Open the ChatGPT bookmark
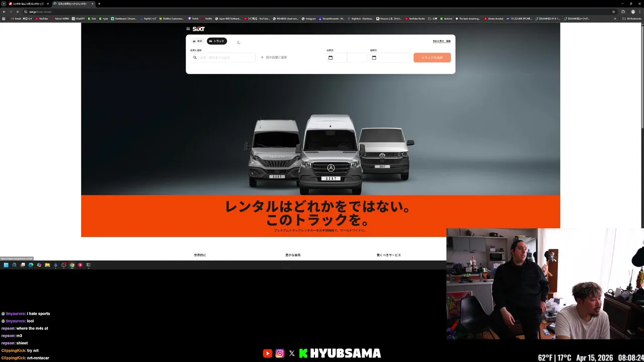This screenshot has width=644, height=362. [78, 19]
